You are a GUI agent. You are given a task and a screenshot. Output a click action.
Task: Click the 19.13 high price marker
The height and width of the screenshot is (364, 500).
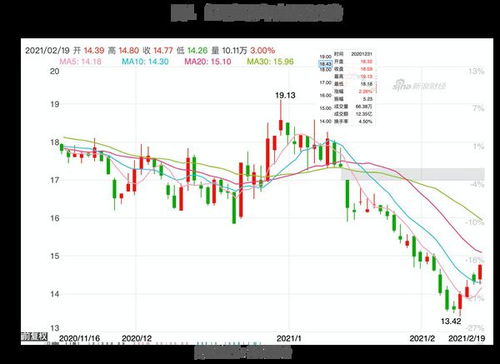tap(285, 95)
